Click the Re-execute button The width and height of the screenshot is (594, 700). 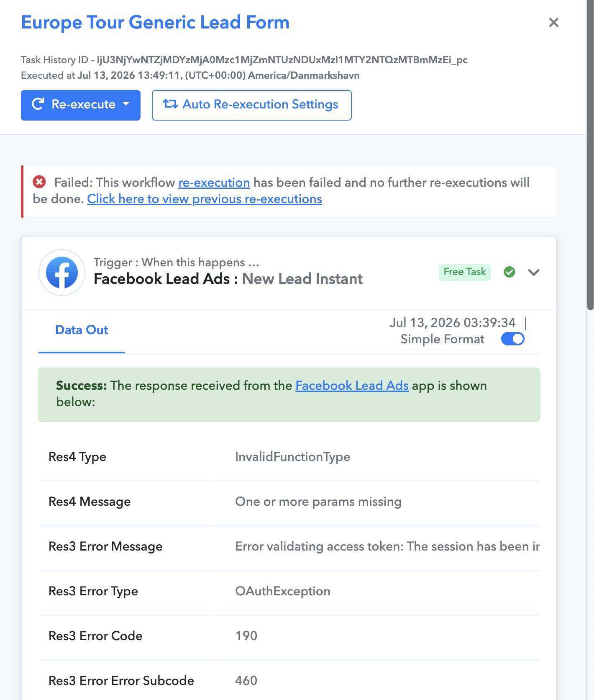click(x=81, y=105)
